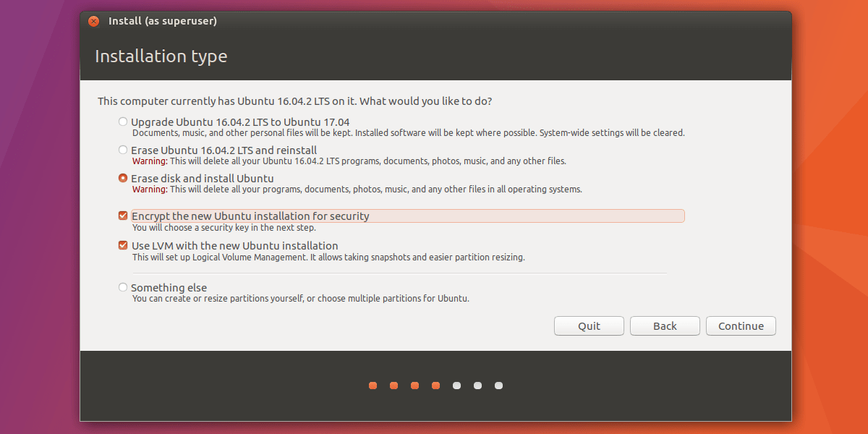Click the second progress dot
Viewport: 868px width, 434px height.
[x=393, y=386]
